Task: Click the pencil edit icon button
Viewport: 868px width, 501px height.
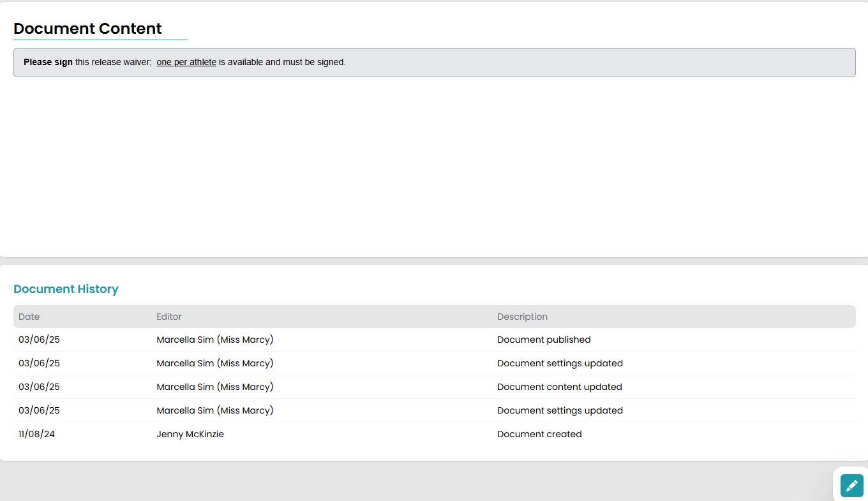Action: point(851,486)
